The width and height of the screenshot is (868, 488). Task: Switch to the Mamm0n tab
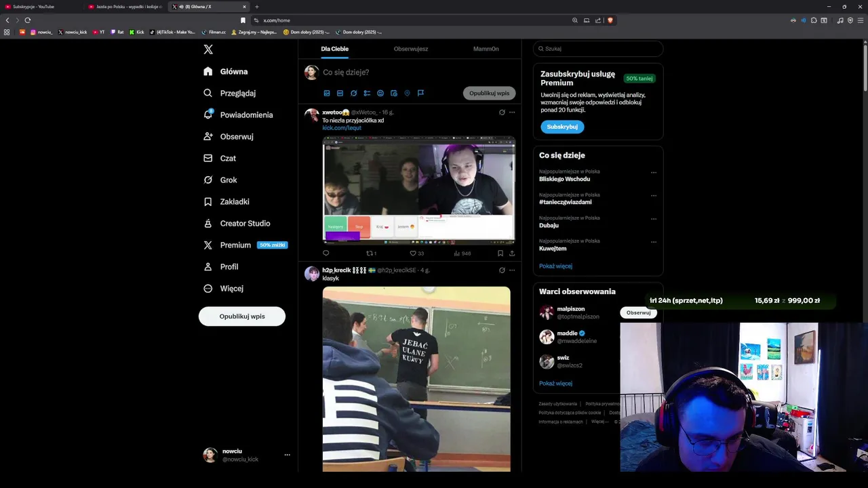[486, 49]
